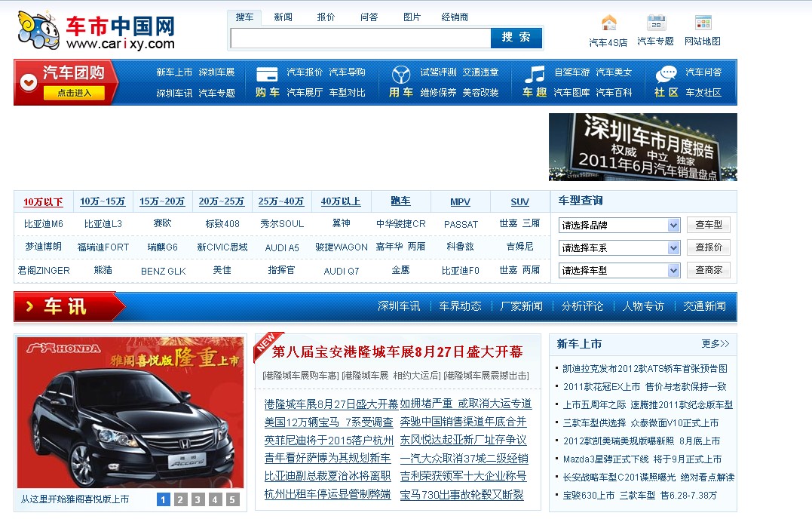The height and width of the screenshot is (519, 812).
Task: Open 更多>> in the 新车上市 panel
Action: [717, 344]
